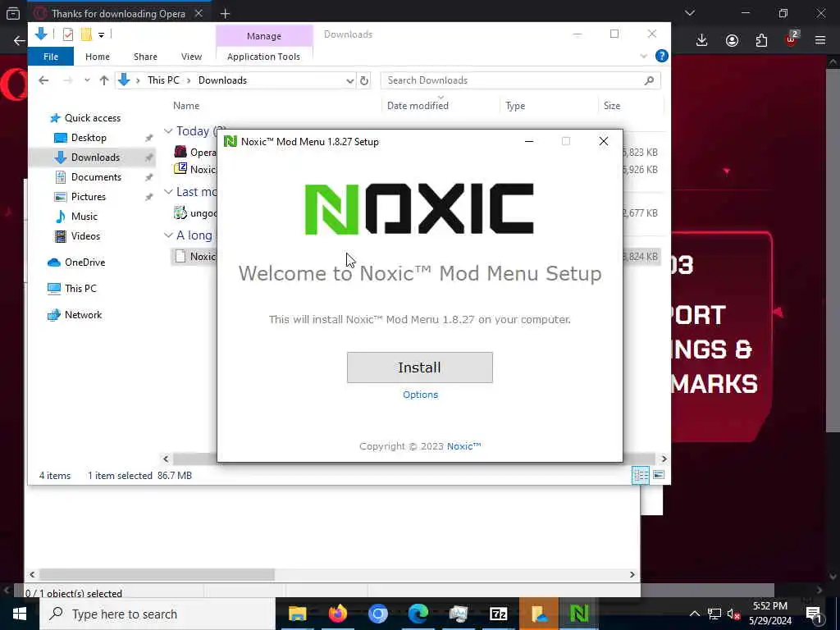Screen dimensions: 840x630
Task: Open the View ribbon tab
Action: [x=191, y=57]
